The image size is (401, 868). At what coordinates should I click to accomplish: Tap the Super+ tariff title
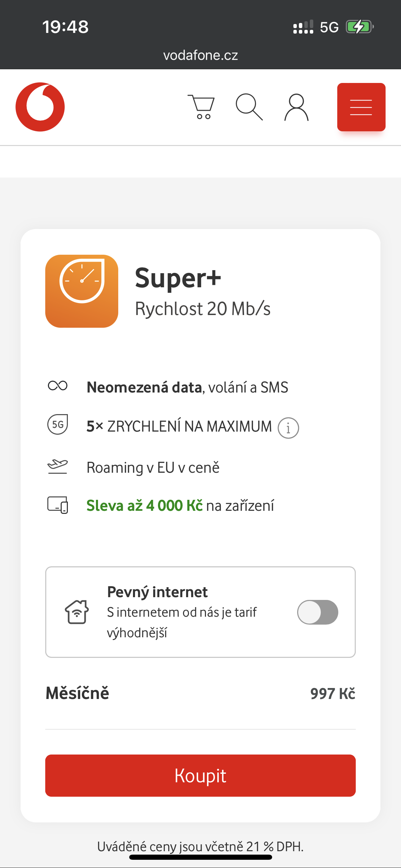pyautogui.click(x=178, y=278)
